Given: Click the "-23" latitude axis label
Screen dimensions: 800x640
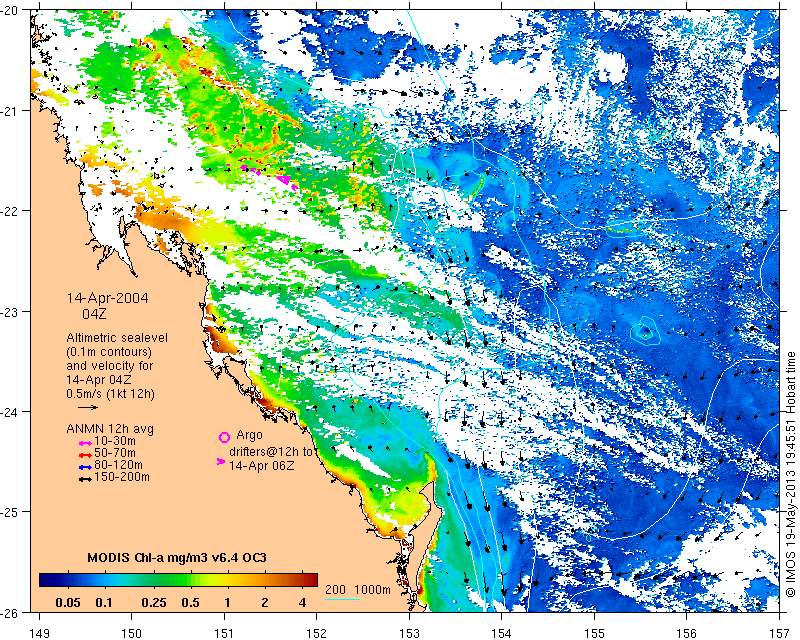Looking at the screenshot, I should coord(9,311).
